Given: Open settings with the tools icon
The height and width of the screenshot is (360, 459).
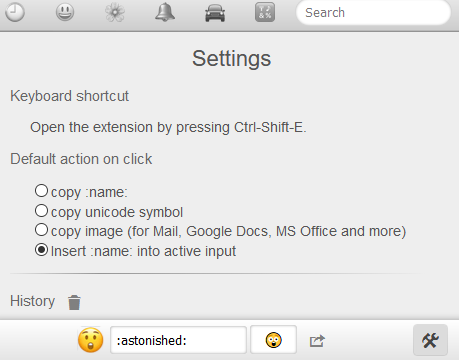Looking at the screenshot, I should click(430, 340).
